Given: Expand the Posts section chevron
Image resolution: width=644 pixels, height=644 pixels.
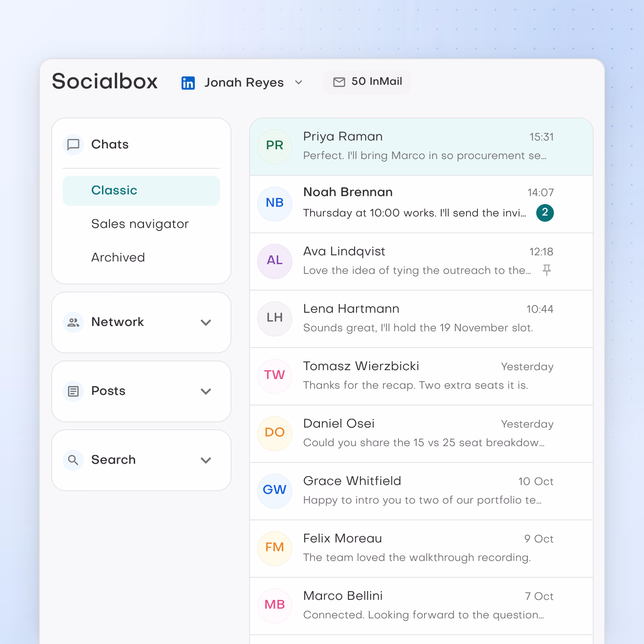Looking at the screenshot, I should (x=206, y=391).
